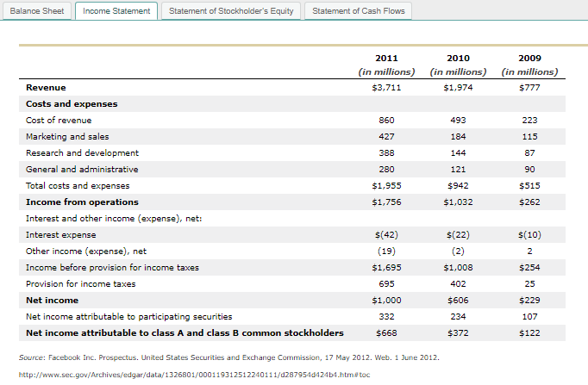Screen dimensions: 588x385
Task: Click the sec.gov source URL
Action: click(x=194, y=375)
